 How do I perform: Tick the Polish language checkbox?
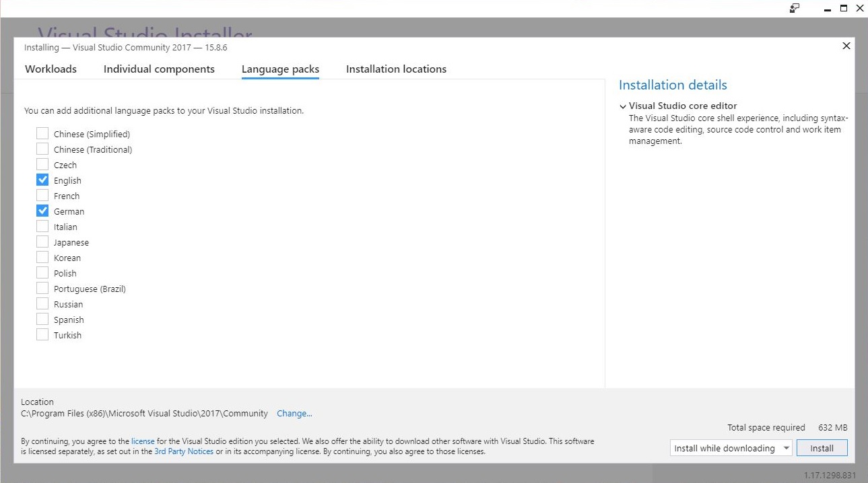(42, 272)
